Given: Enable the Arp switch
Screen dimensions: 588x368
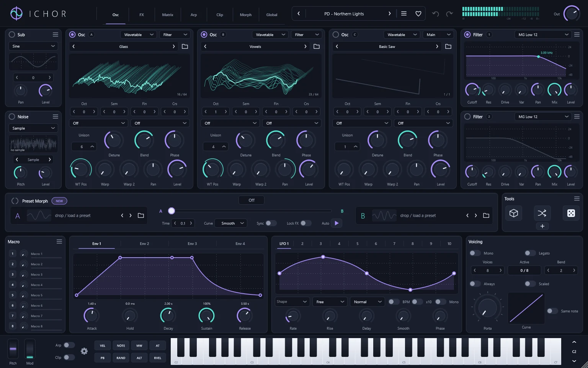Looking at the screenshot, I should point(69,345).
